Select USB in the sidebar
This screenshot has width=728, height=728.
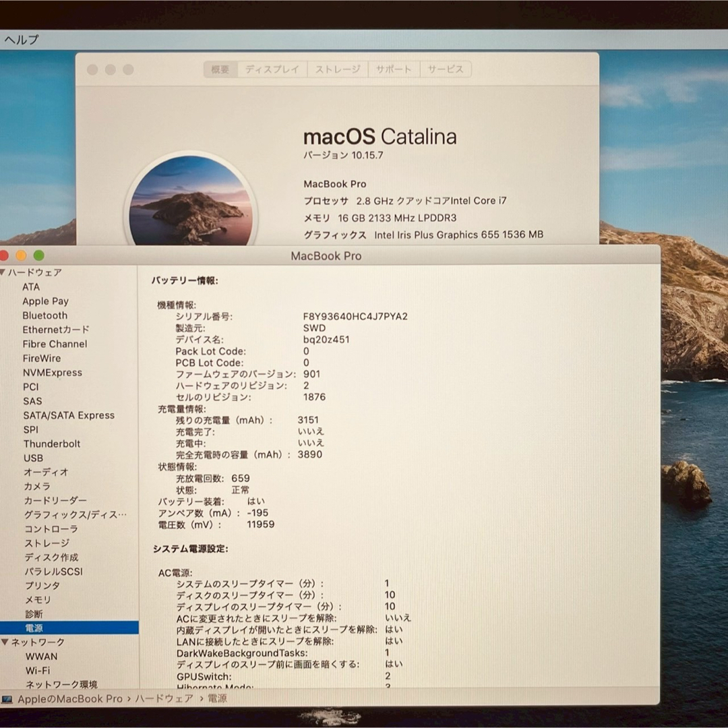click(34, 458)
